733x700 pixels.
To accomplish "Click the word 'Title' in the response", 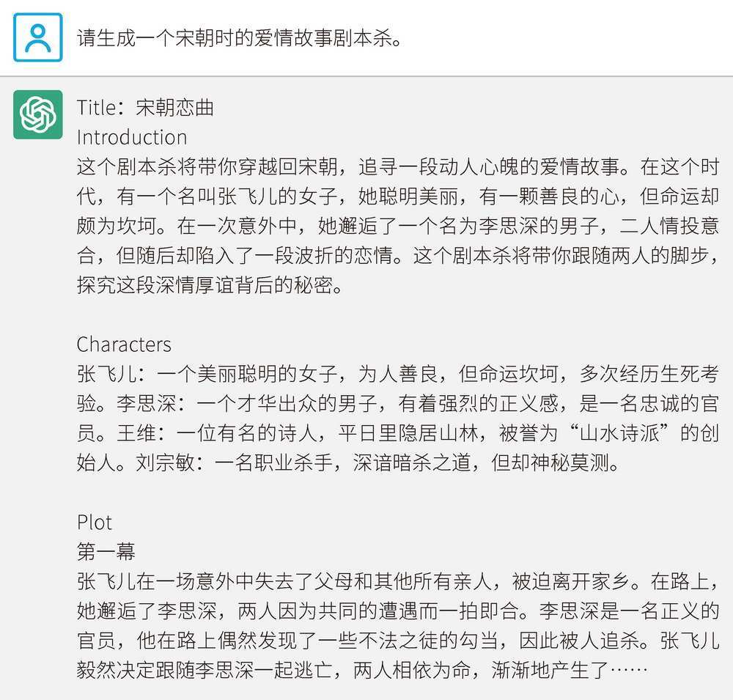I will click(x=96, y=108).
